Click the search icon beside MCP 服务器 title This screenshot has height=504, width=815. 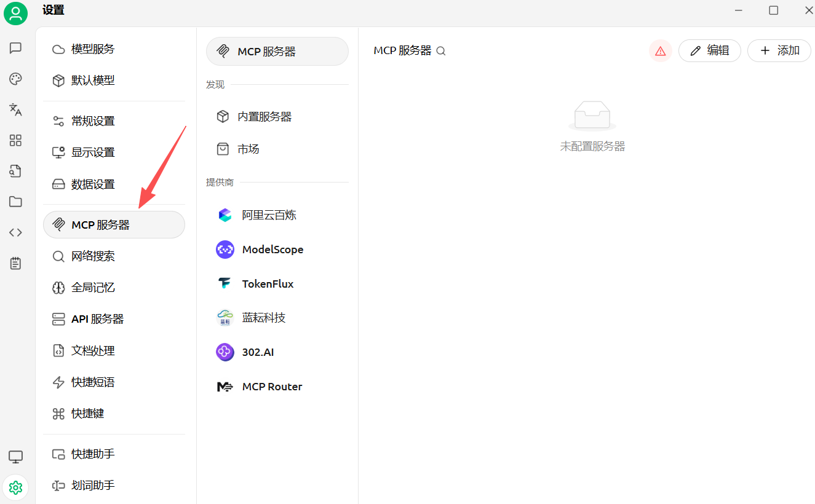pyautogui.click(x=441, y=51)
